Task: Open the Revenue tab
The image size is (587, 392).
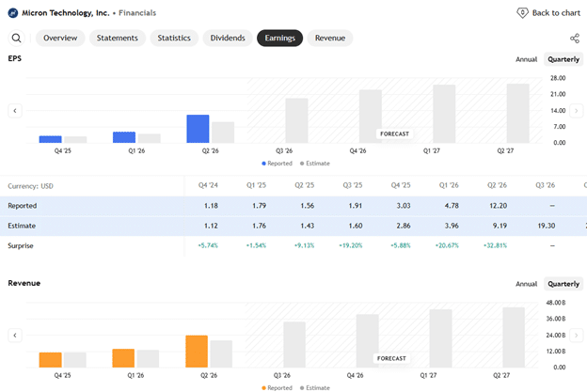Action: [x=330, y=39]
